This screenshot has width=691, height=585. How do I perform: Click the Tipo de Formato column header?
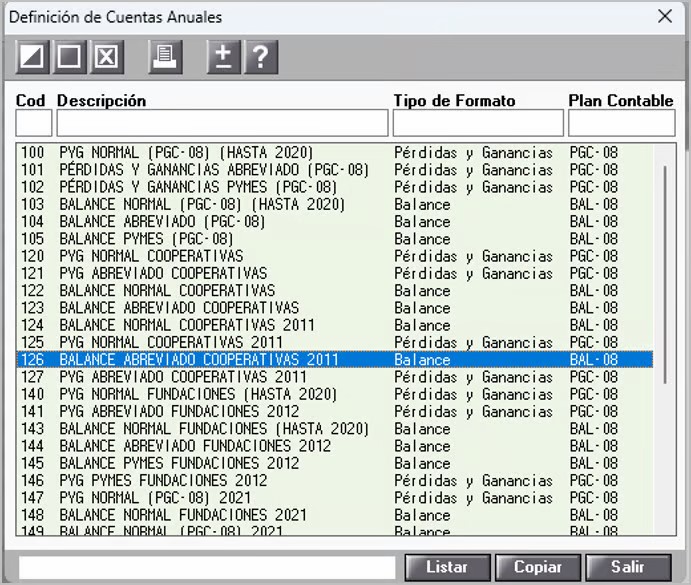(x=454, y=101)
